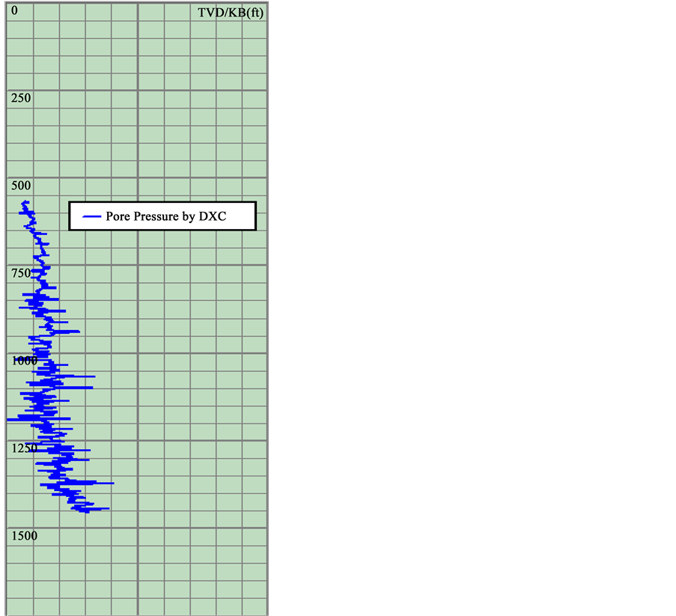Click the top start of the pore pressure curve
Viewport: 676px width, 616px height.
click(x=25, y=202)
